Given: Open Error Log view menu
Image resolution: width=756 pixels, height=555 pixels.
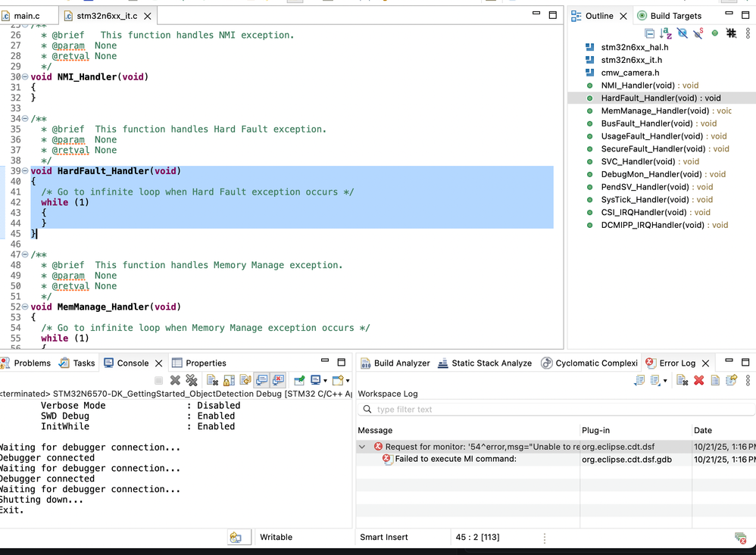Looking at the screenshot, I should pyautogui.click(x=748, y=380).
